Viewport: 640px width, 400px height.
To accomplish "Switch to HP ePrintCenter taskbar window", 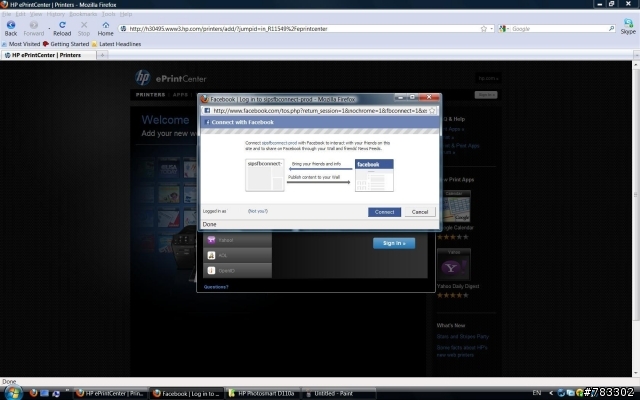I will (111, 393).
